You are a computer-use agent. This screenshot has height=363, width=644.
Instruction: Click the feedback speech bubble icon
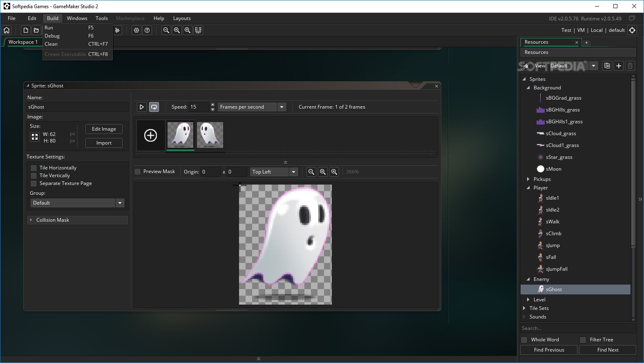[x=632, y=18]
